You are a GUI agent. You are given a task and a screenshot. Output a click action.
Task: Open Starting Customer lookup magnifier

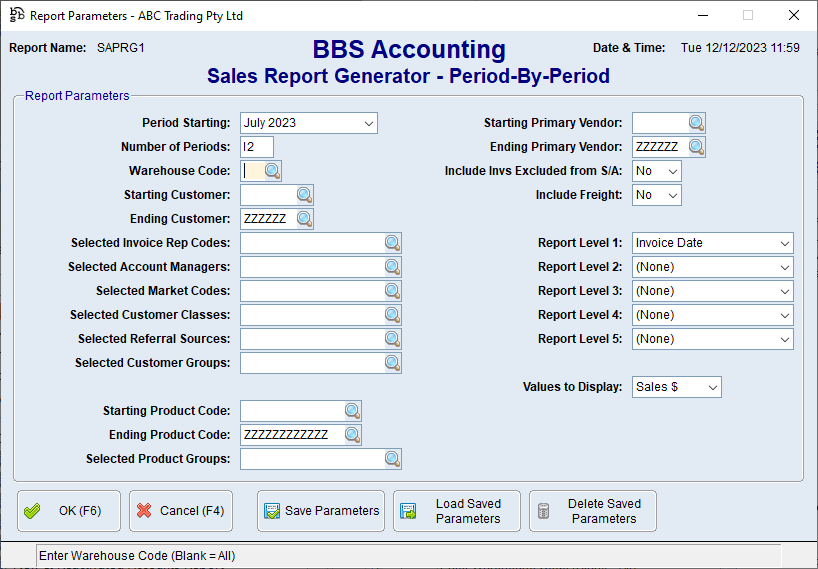(305, 195)
